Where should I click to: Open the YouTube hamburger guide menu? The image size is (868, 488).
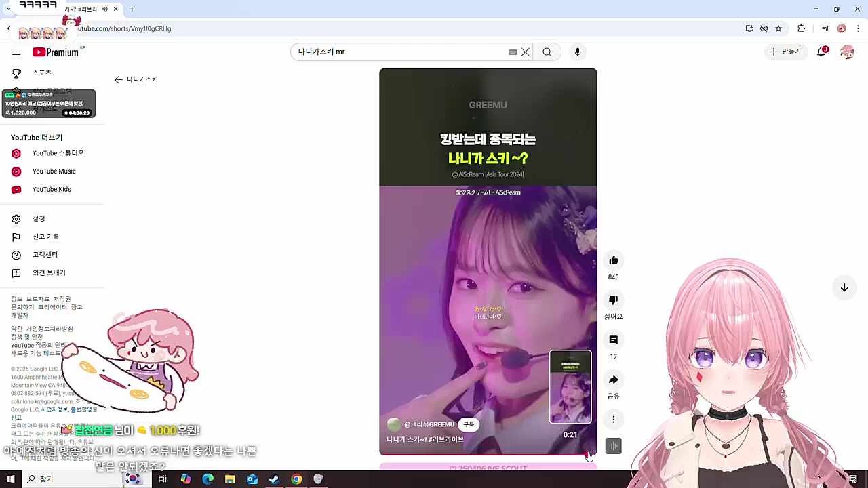(x=16, y=52)
